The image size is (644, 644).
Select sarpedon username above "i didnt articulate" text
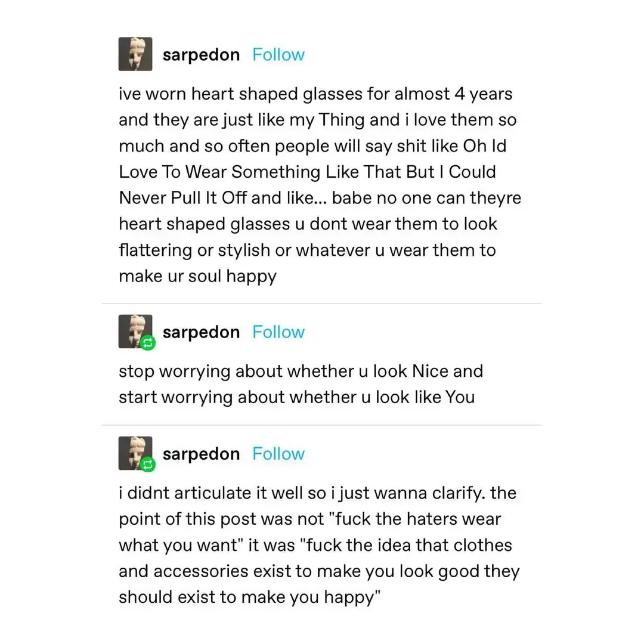click(x=201, y=454)
